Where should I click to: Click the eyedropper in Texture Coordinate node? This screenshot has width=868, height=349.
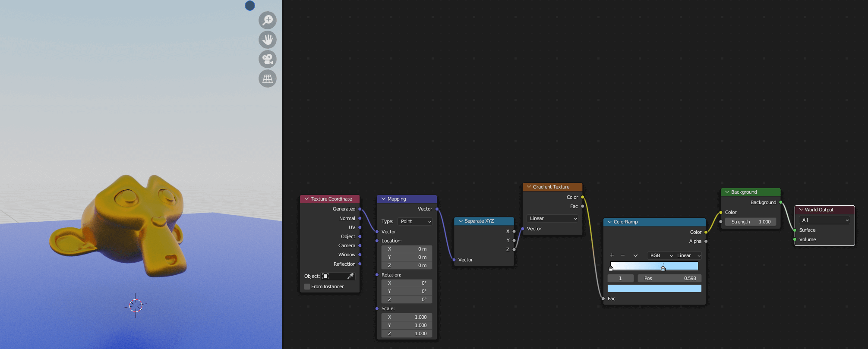click(350, 276)
